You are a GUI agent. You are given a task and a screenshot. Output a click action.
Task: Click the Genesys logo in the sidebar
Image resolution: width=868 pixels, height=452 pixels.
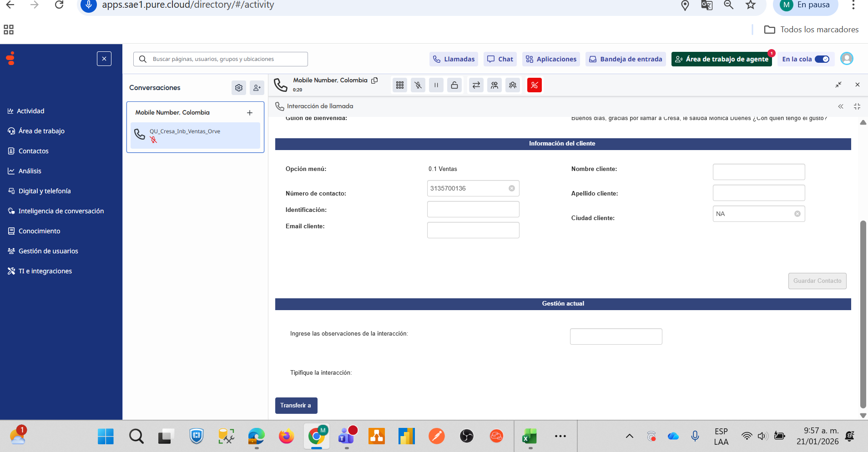(x=10, y=59)
